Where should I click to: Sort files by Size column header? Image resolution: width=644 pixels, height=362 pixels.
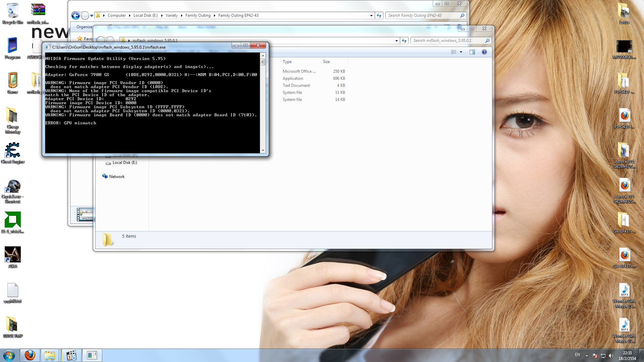[326, 62]
